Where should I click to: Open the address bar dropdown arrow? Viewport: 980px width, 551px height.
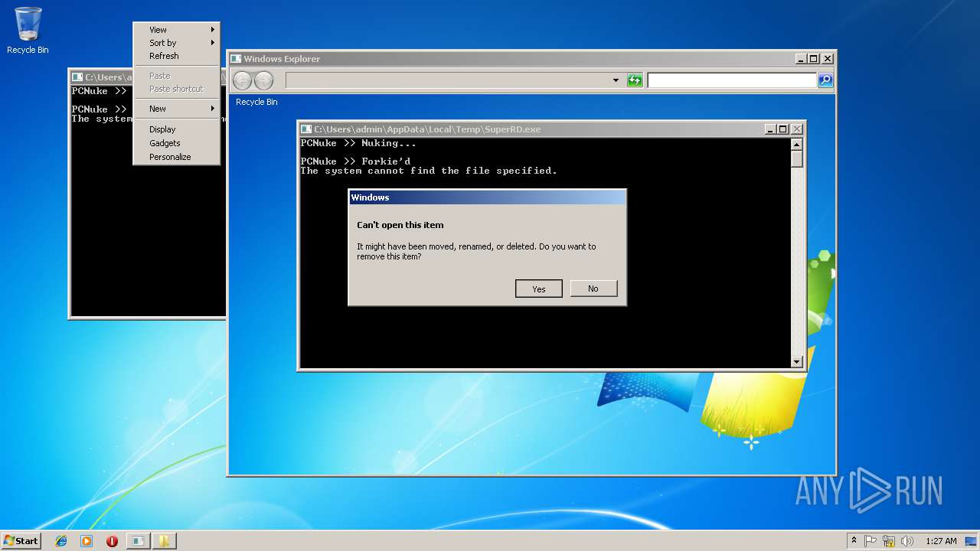click(616, 80)
